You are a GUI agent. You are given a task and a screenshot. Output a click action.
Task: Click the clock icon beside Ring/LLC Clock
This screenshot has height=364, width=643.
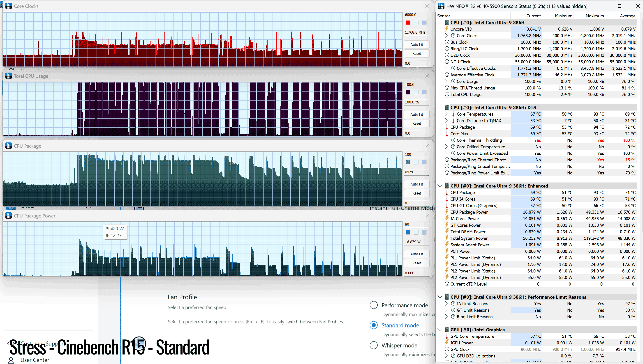click(x=447, y=48)
